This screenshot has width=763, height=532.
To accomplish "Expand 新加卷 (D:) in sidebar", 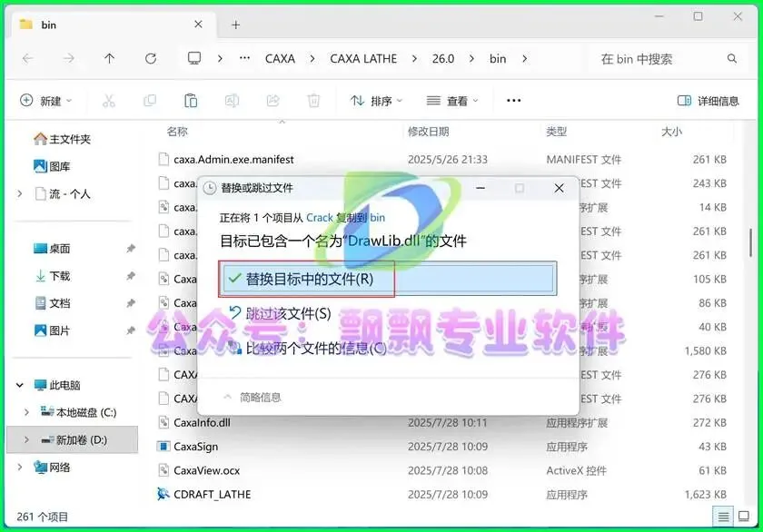I will (26, 439).
